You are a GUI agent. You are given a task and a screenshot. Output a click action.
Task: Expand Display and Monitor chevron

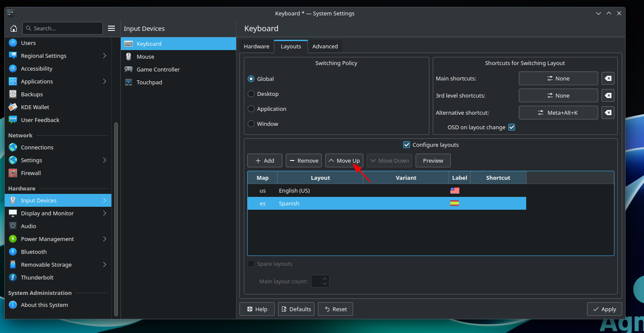[105, 213]
